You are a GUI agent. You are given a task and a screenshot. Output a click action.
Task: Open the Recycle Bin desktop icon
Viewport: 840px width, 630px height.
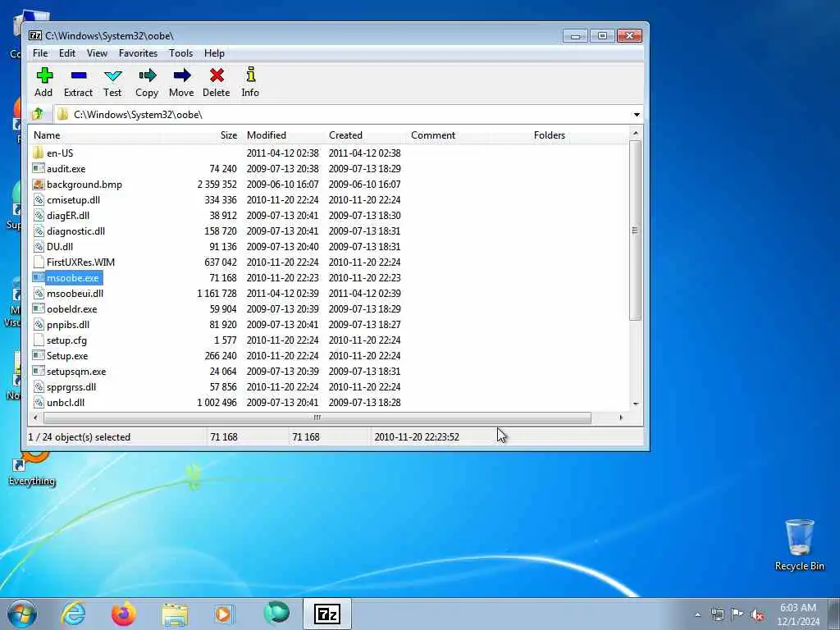coord(799,545)
